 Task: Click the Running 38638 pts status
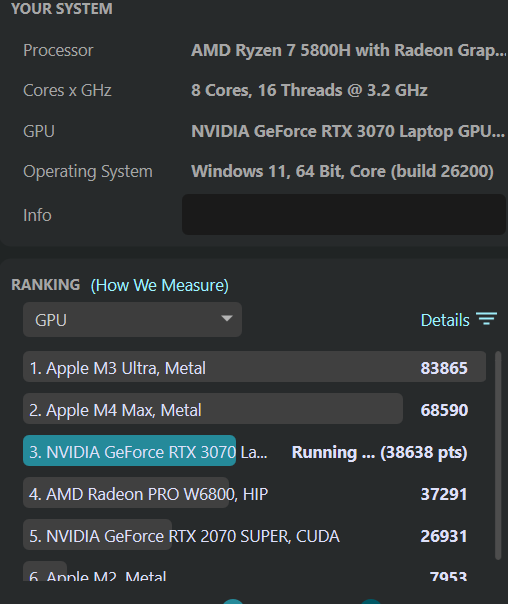pos(379,452)
